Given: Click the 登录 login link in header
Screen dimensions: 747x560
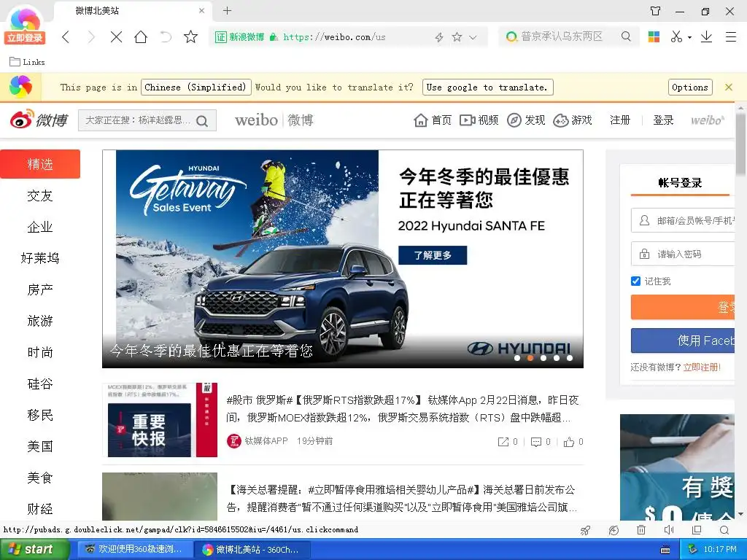Looking at the screenshot, I should tap(663, 120).
